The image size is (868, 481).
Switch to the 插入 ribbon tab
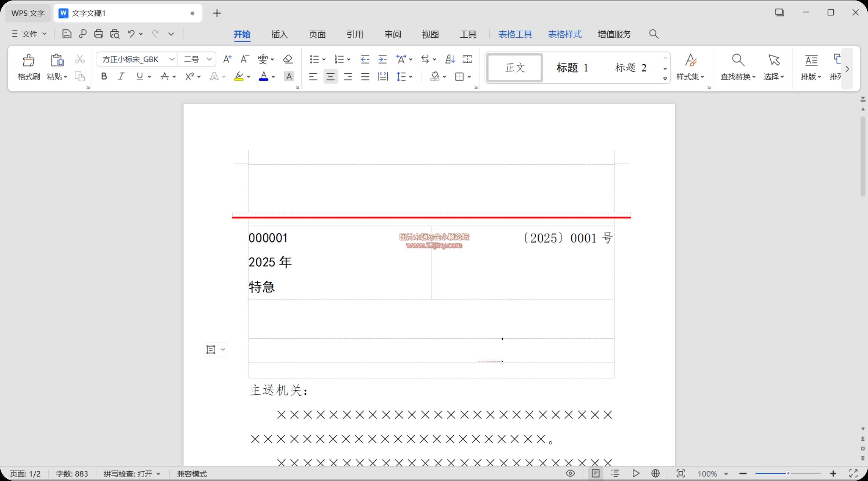279,34
